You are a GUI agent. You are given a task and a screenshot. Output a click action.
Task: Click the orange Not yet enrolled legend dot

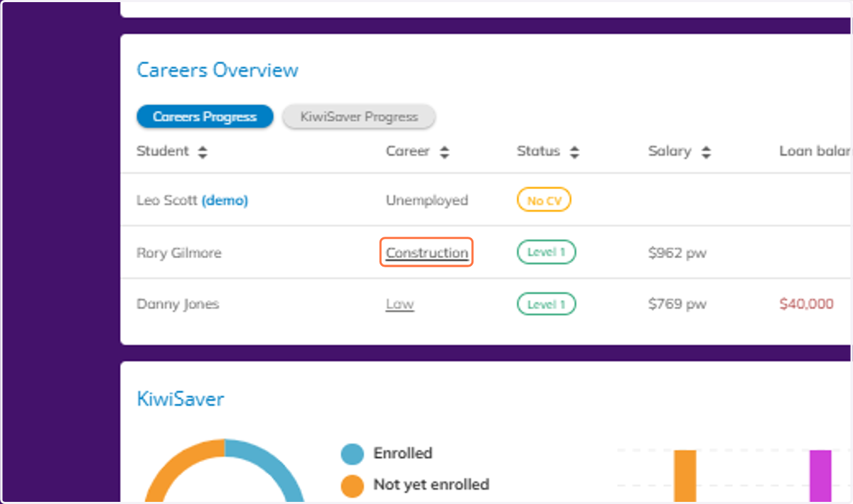point(352,486)
